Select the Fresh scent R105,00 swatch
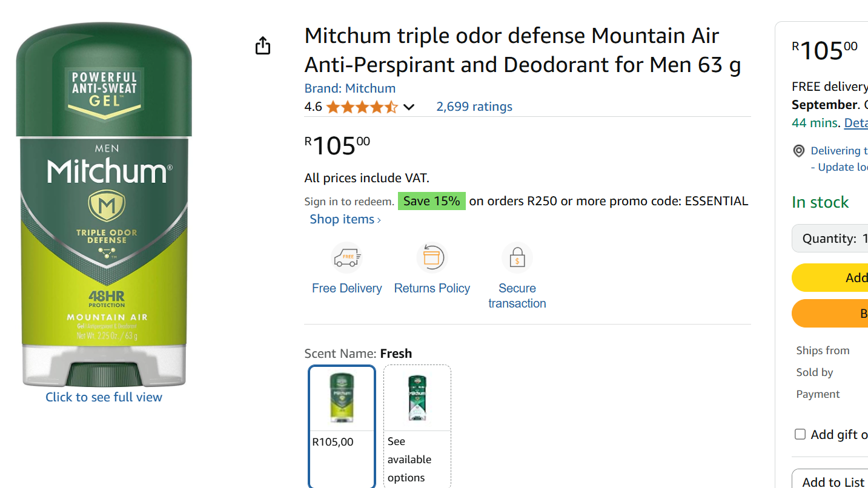The height and width of the screenshot is (488, 868). 342,426
